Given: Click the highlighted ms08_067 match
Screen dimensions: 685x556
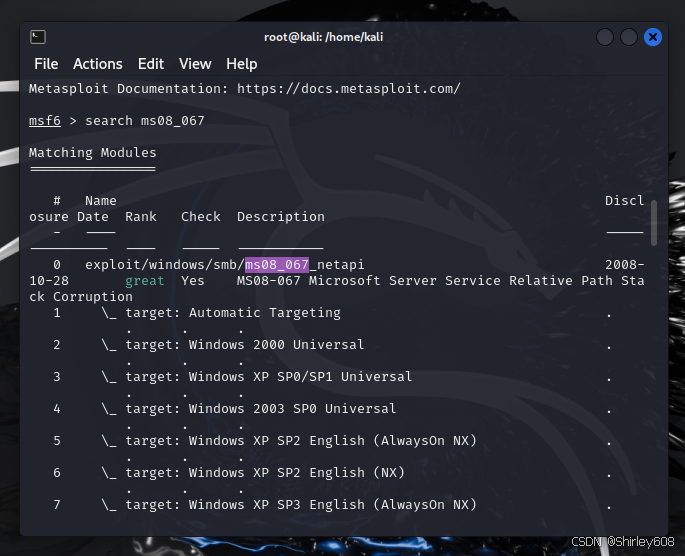Looking at the screenshot, I should (277, 265).
